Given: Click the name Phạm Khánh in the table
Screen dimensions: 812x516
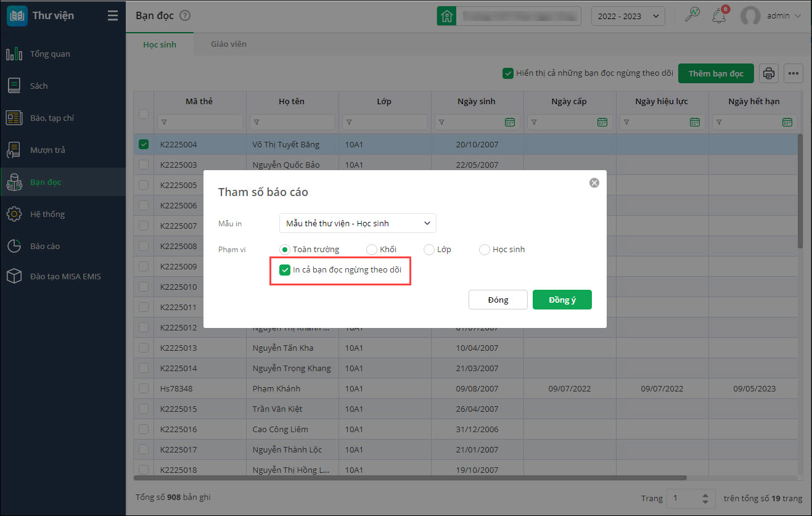Looking at the screenshot, I should point(276,388).
